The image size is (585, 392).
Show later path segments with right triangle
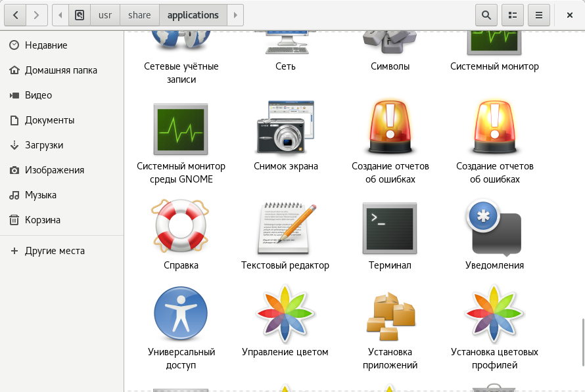tap(235, 15)
